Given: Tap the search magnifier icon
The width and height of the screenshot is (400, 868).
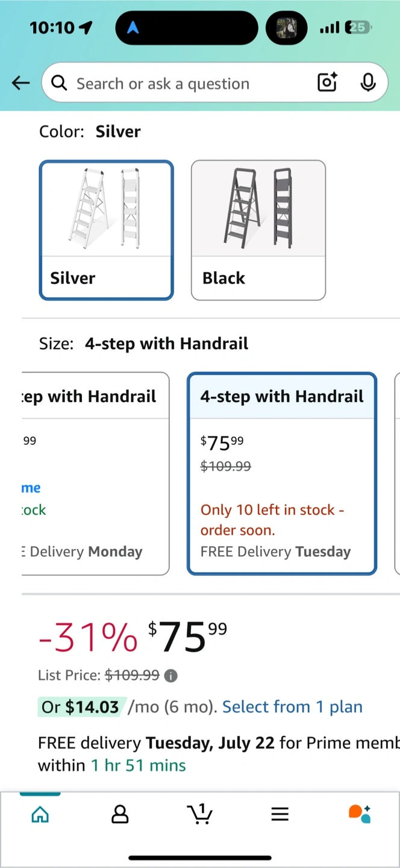Looking at the screenshot, I should click(59, 83).
